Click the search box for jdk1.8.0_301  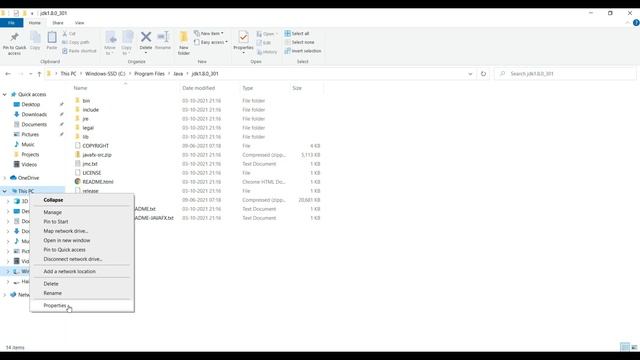coord(565,74)
